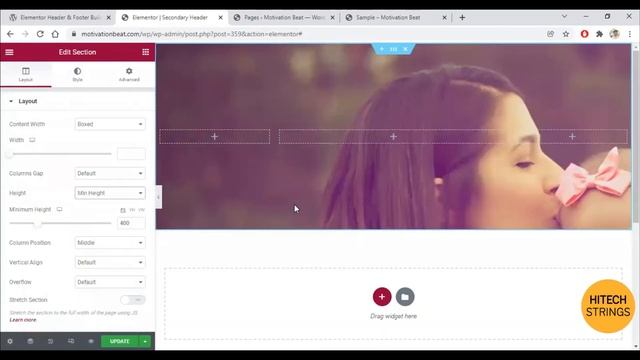Open the tab search chevron
Image resolution: width=640 pixels, height=360 pixels.
coord(564,16)
